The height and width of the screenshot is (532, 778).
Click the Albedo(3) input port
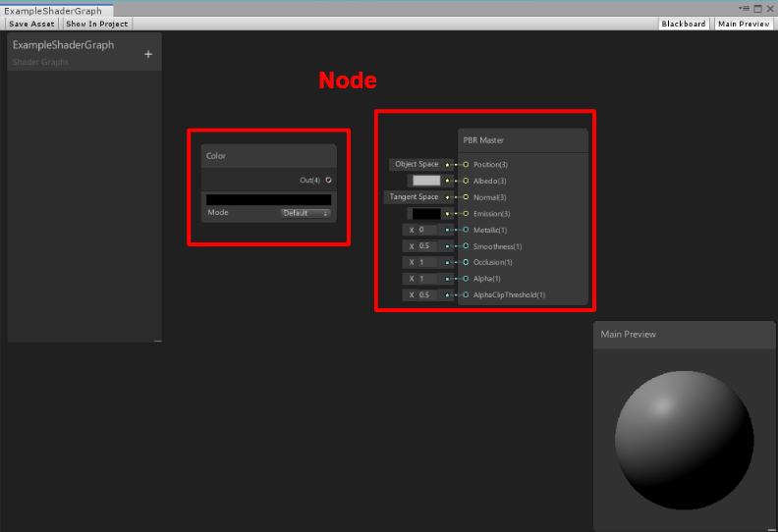(x=466, y=181)
